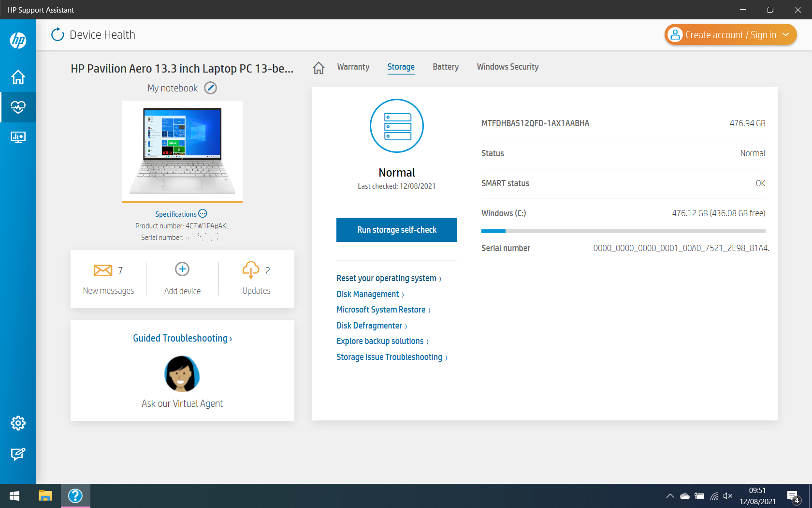Click drive model MTFDHBA512QFD-1AX1AABHA
812x508 pixels.
pos(535,123)
